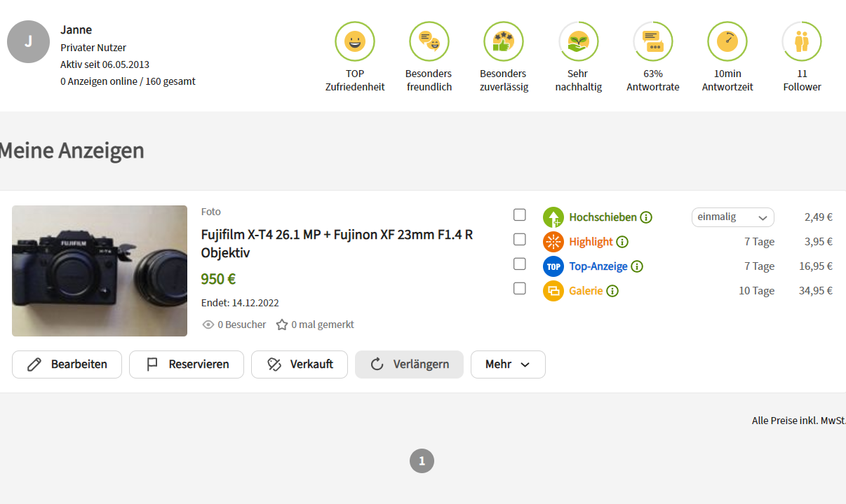
Task: Click the Sehr nachhaltig plant badge
Action: point(578,42)
